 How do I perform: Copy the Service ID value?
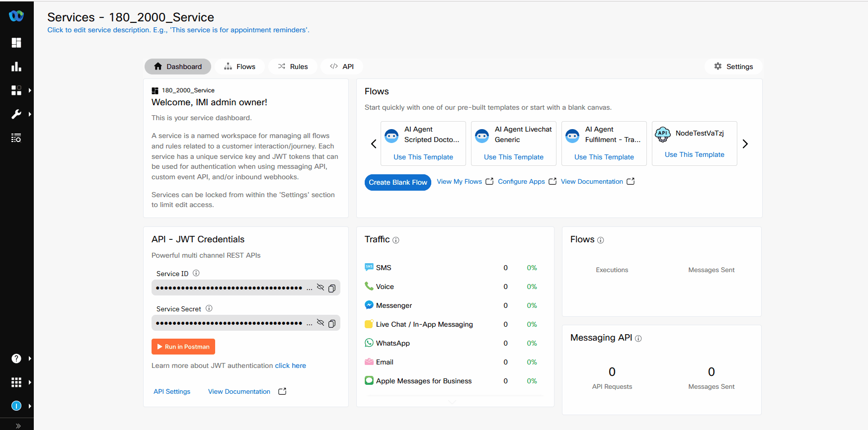coord(332,288)
